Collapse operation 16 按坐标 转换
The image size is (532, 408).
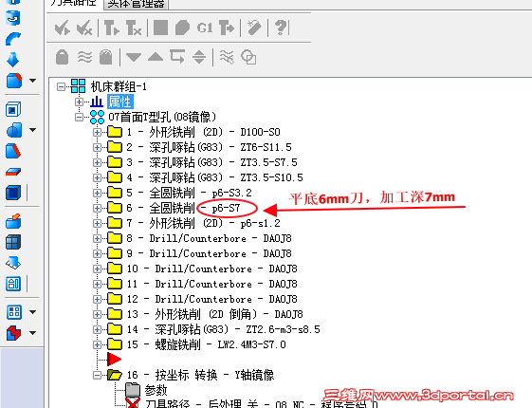(97, 375)
